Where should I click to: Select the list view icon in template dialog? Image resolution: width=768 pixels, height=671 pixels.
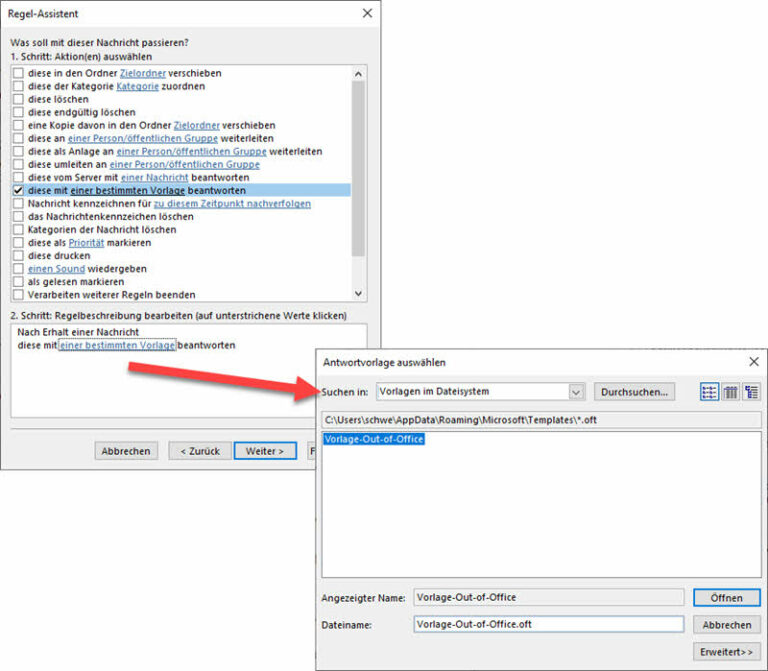709,392
